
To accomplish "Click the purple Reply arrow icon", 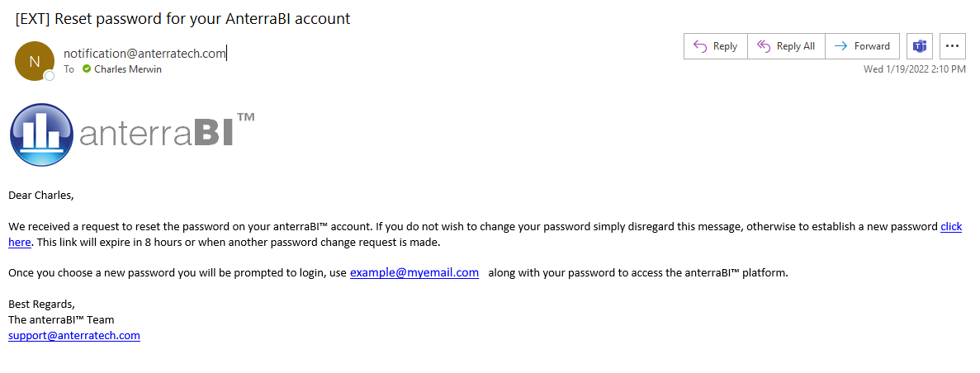I will coord(700,46).
